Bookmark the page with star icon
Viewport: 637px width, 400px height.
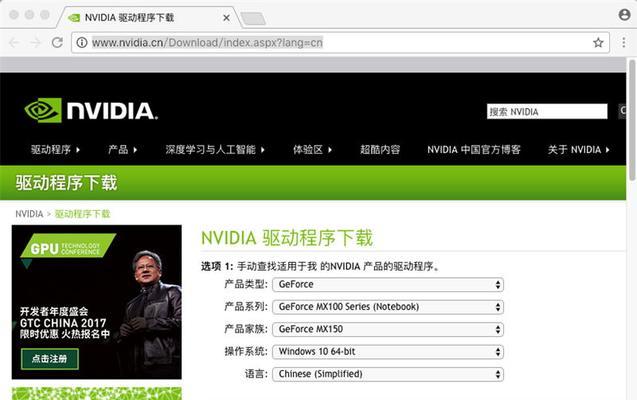click(598, 42)
